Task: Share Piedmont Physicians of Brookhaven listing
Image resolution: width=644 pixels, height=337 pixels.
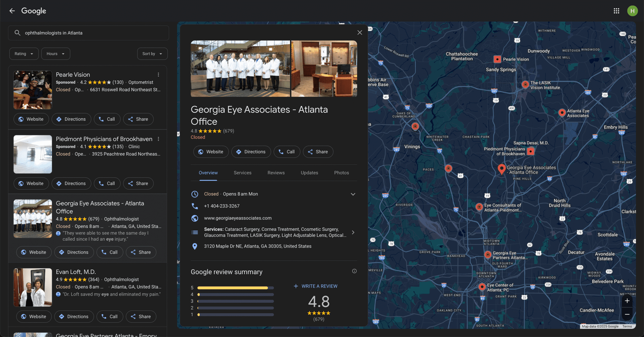Action: click(138, 183)
